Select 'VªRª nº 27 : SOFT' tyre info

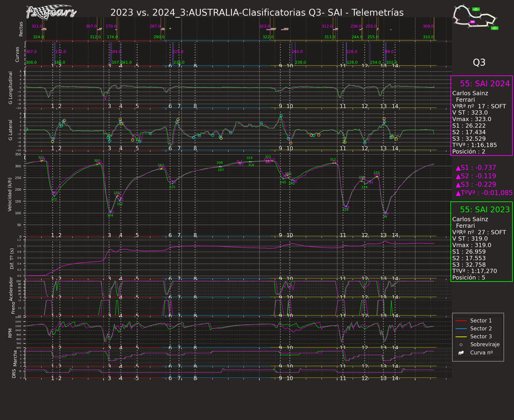tap(479, 233)
